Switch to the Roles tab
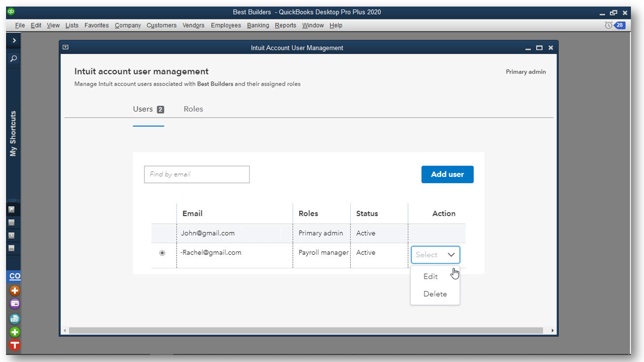The width and height of the screenshot is (644, 362). click(x=193, y=109)
